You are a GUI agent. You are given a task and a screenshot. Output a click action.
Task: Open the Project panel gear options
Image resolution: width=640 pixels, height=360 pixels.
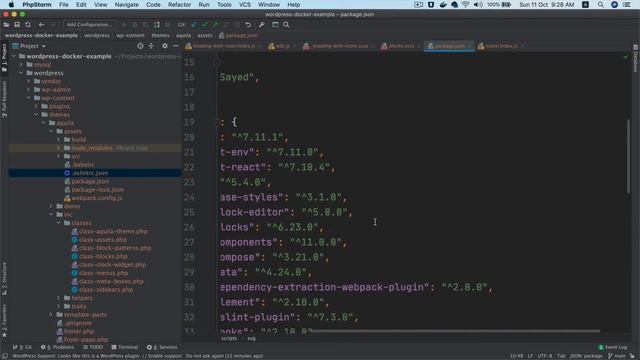tap(165, 46)
